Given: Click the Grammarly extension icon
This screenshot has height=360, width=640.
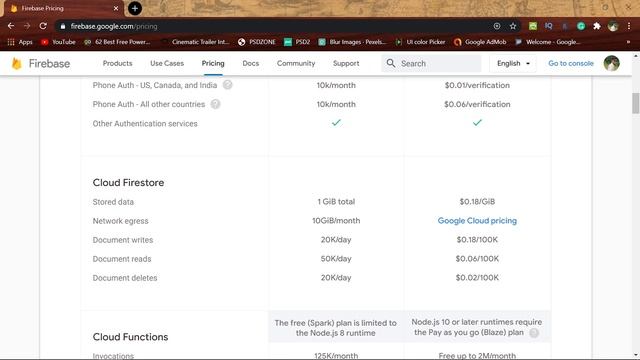Looking at the screenshot, I should [581, 26].
